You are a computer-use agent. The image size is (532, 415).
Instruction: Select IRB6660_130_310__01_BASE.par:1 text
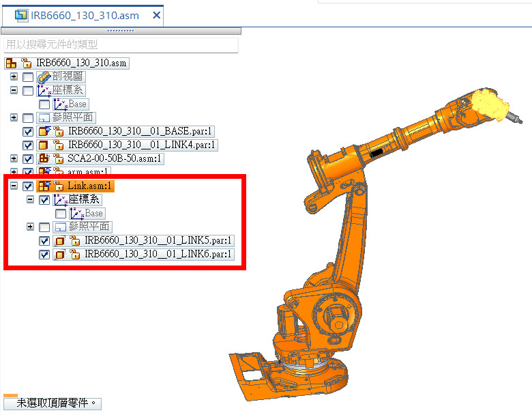[140, 132]
